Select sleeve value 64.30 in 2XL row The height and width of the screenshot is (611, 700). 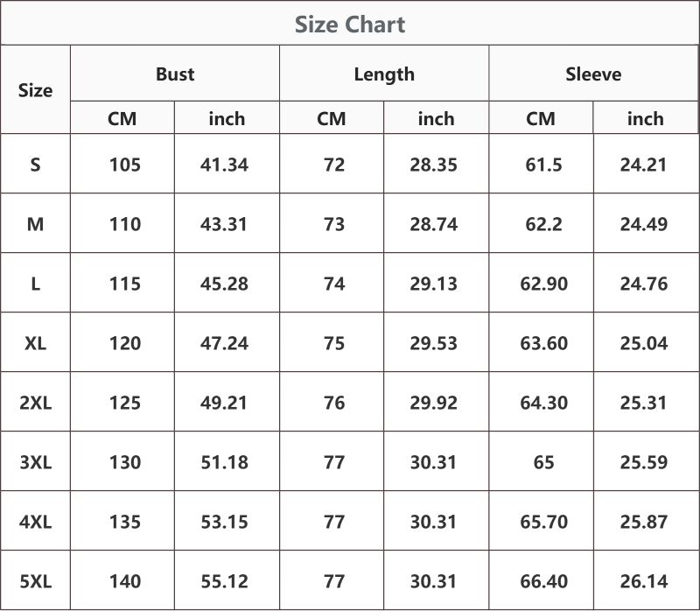(543, 403)
